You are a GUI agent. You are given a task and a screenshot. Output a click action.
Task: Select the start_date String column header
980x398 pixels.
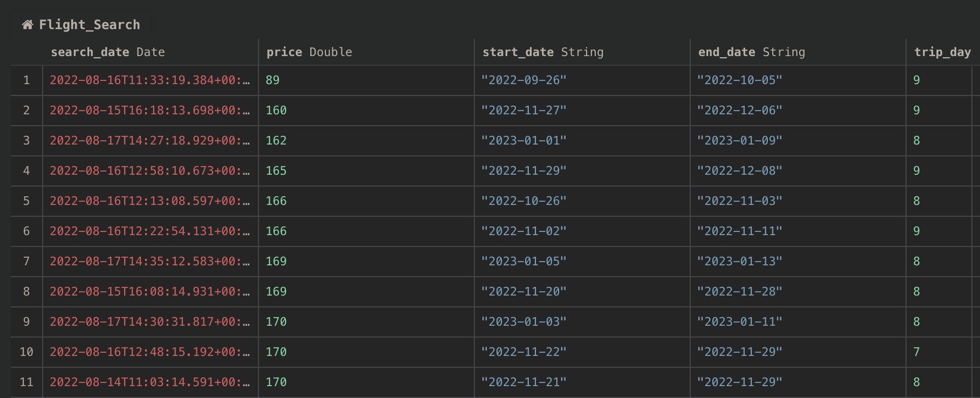click(542, 52)
